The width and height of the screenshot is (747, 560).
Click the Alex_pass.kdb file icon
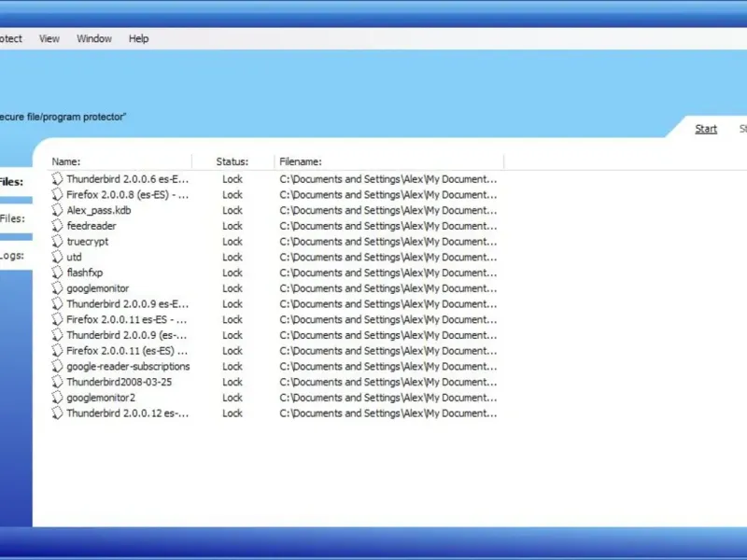click(x=57, y=210)
